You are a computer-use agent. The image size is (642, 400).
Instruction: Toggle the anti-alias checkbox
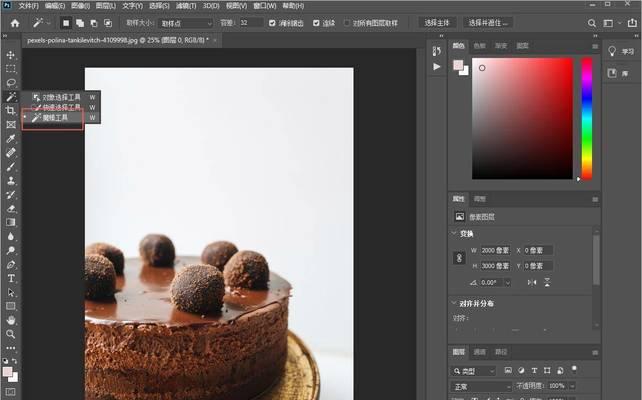[272, 23]
